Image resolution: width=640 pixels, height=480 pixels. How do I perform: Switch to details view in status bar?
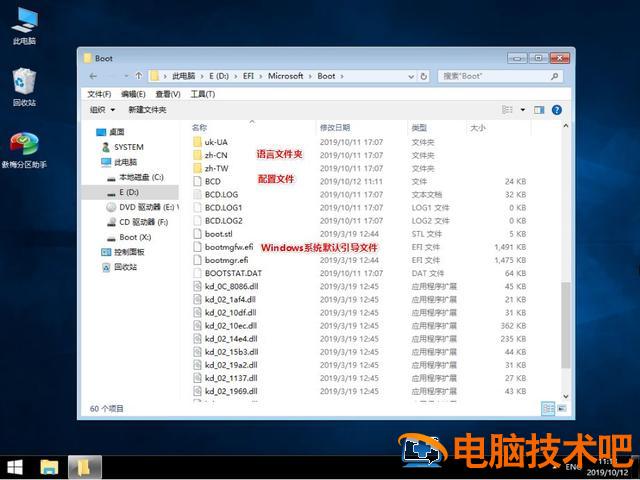coord(547,408)
